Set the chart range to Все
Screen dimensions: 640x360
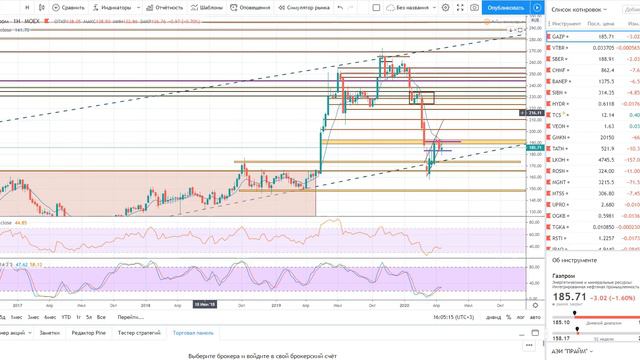click(102, 317)
